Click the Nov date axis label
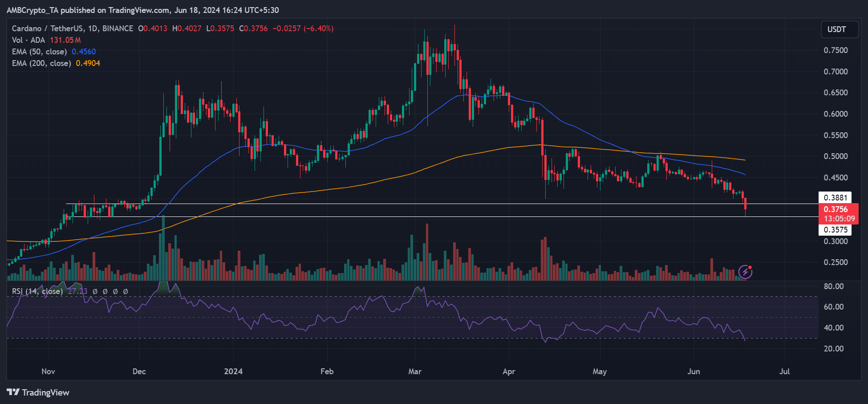Image resolution: width=868 pixels, height=404 pixels. 48,371
